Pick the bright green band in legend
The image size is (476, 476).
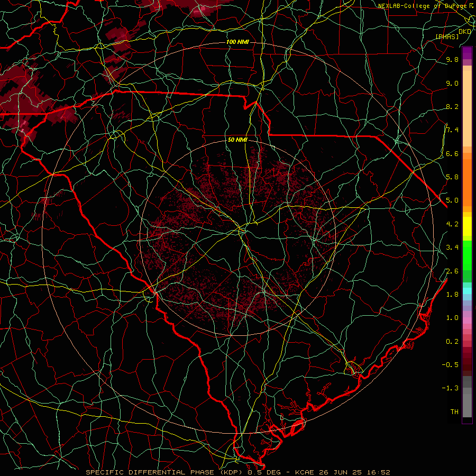[467, 255]
